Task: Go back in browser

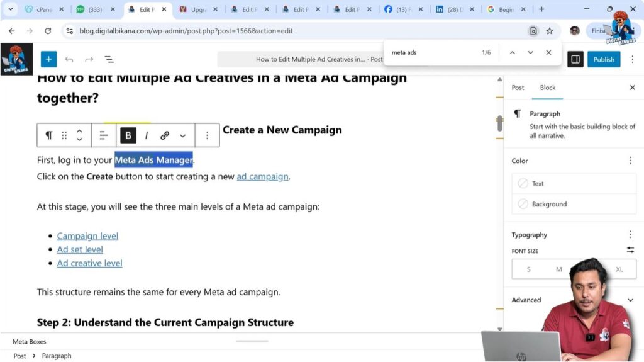Action: 11,31
